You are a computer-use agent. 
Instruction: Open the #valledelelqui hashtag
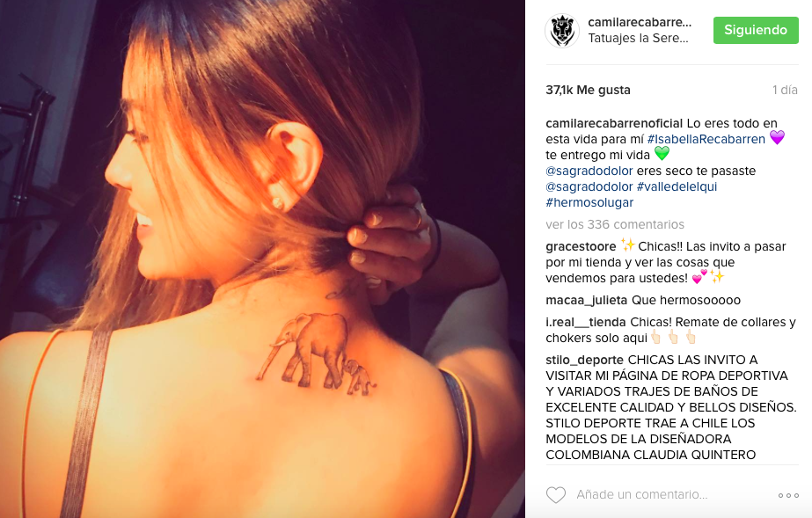pos(677,186)
